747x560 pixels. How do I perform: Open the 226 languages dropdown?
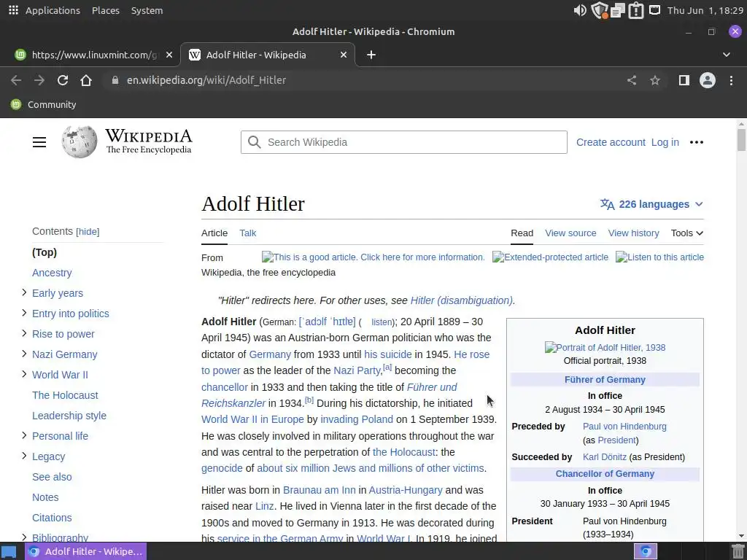[x=651, y=204]
